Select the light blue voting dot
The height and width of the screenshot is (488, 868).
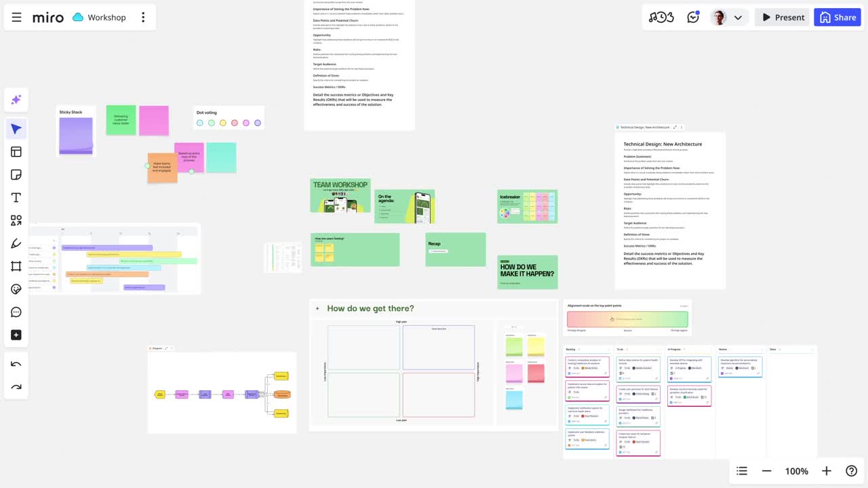click(x=199, y=123)
